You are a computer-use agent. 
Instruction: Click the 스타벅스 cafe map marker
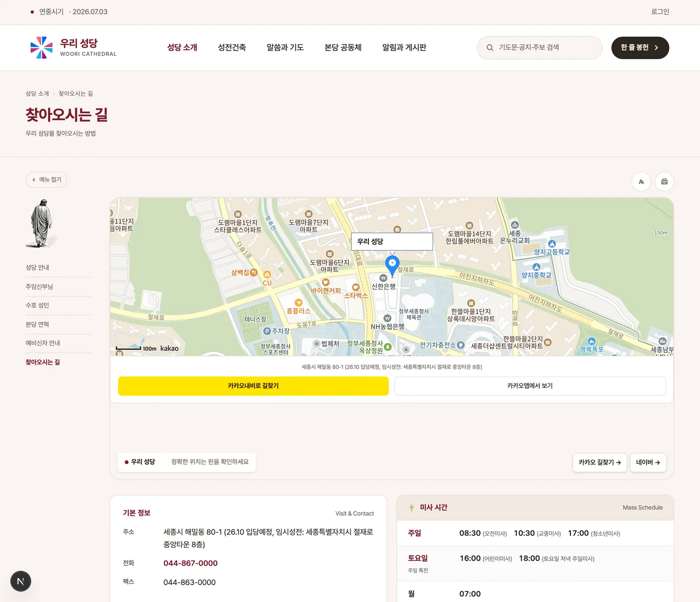click(356, 287)
